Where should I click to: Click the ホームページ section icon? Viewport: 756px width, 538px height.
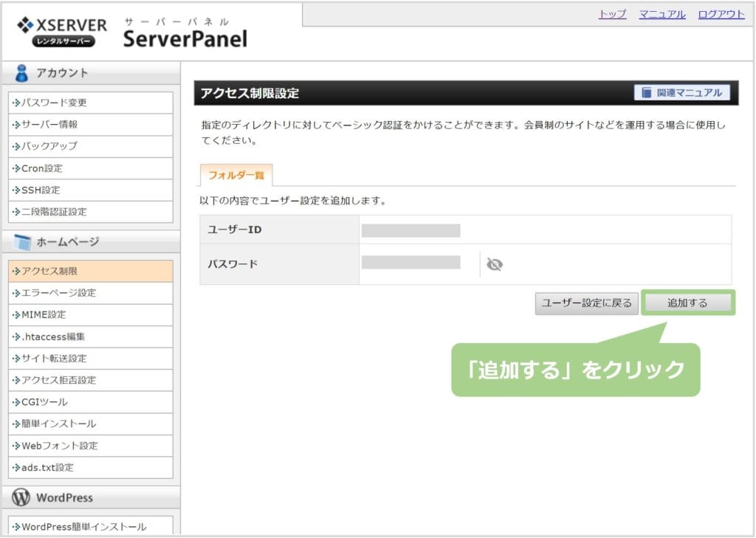22,242
